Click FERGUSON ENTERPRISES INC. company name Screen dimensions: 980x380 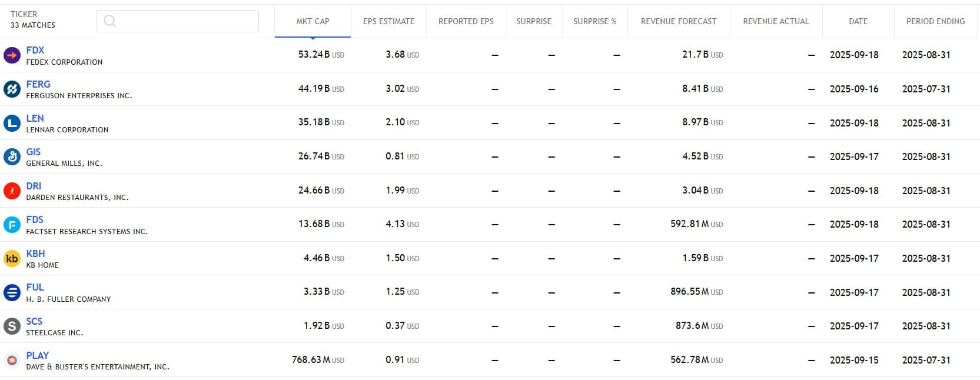tap(79, 96)
